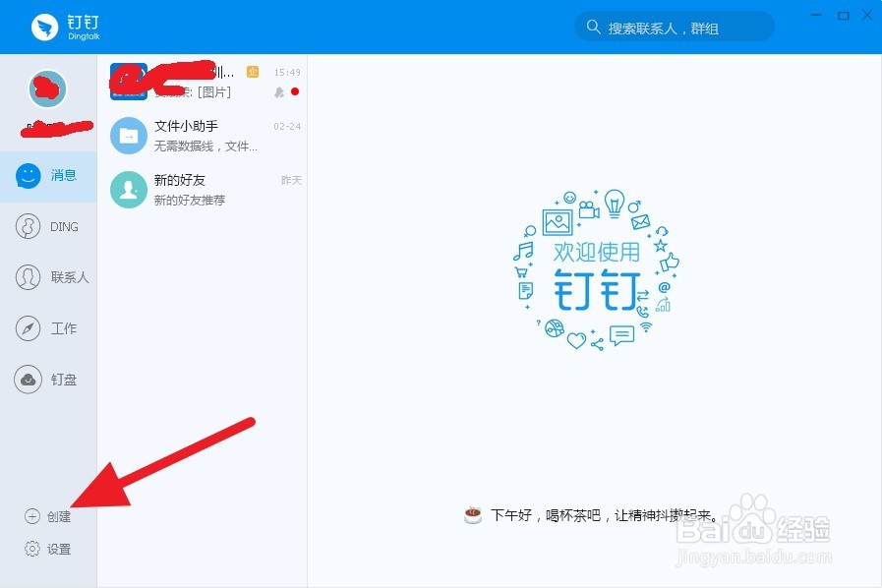Click the red unread dot indicator

(295, 91)
